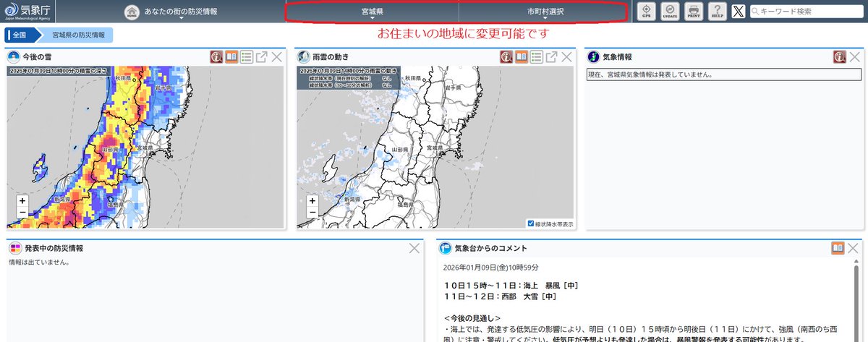This screenshot has height=342, width=868.
Task: Open list icon in 今後の雪 panel
Action: point(247,56)
